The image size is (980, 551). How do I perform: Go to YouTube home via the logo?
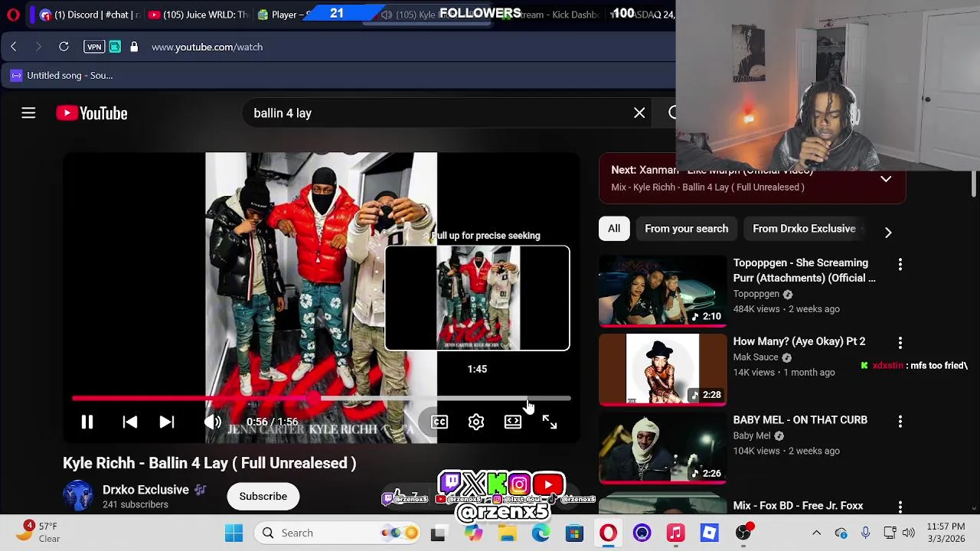pos(92,113)
